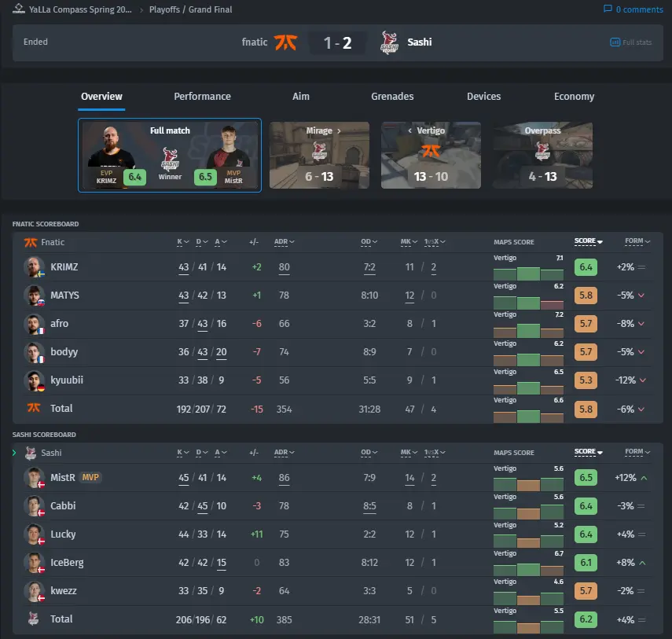Open the Grenades tab
Image resolution: width=672 pixels, height=639 pixels.
coord(392,97)
